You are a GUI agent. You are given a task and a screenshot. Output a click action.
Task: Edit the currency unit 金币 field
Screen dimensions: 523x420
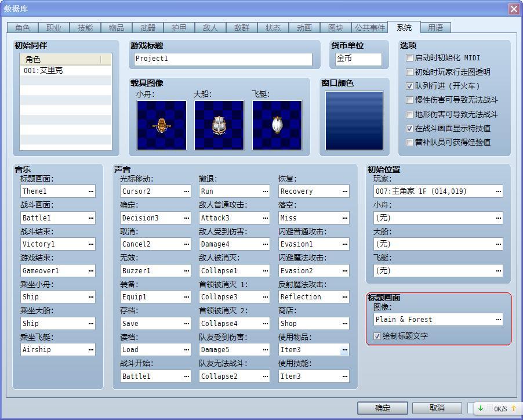(358, 59)
